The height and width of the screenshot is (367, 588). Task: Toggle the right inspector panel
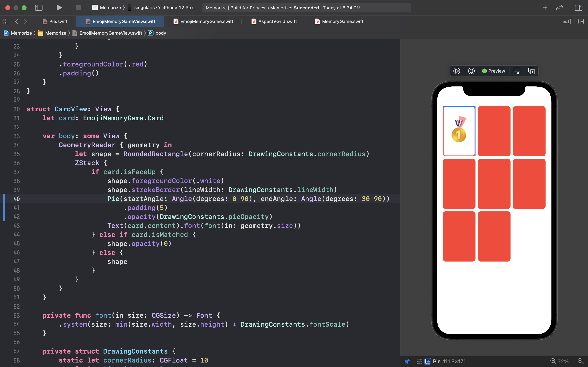[579, 8]
